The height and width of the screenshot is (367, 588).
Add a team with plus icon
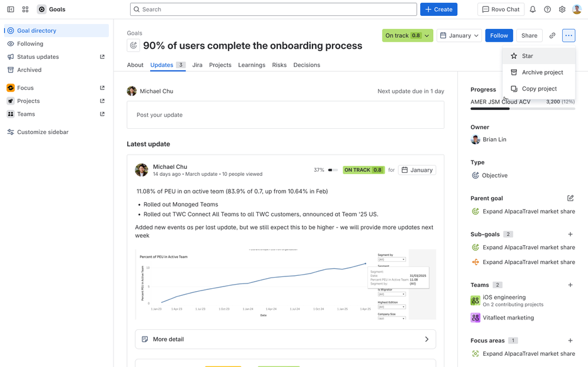pyautogui.click(x=570, y=285)
